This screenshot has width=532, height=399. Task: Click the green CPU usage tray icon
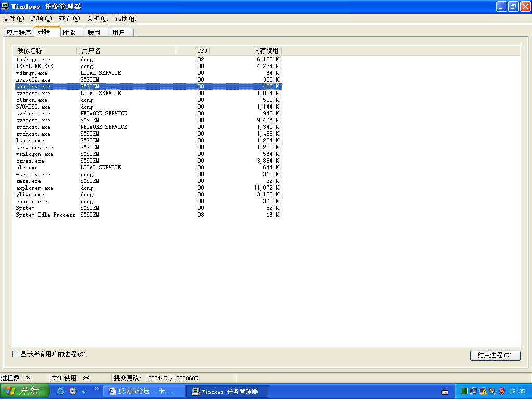coord(464,391)
